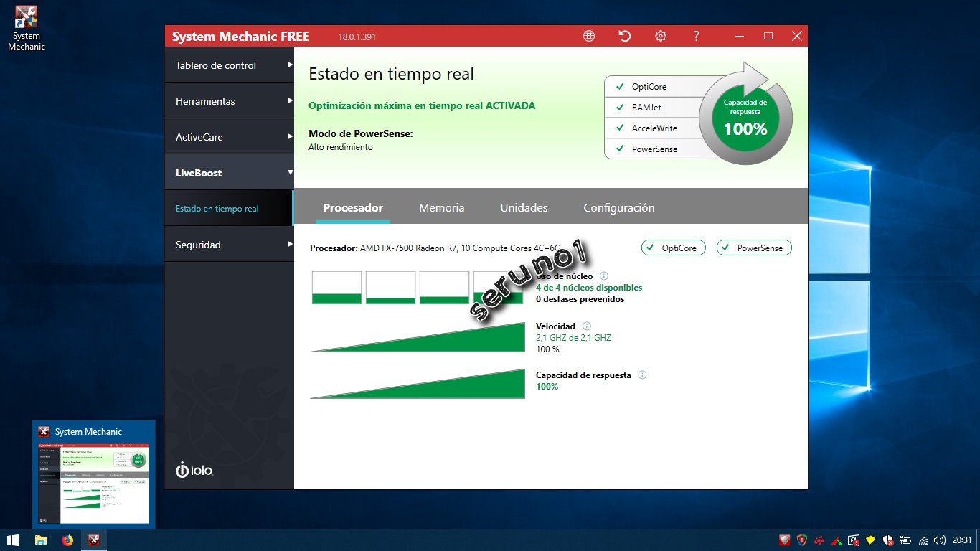Click red raspberry-like tray icon

tap(819, 540)
